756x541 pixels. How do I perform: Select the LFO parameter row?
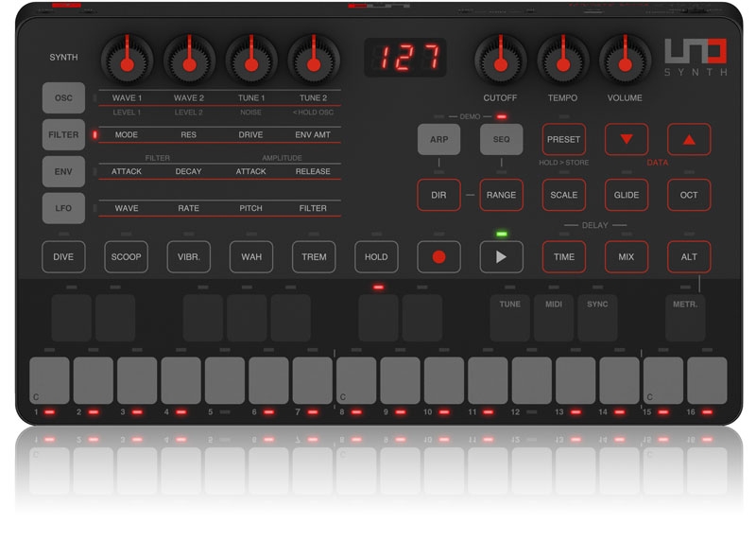click(x=63, y=207)
